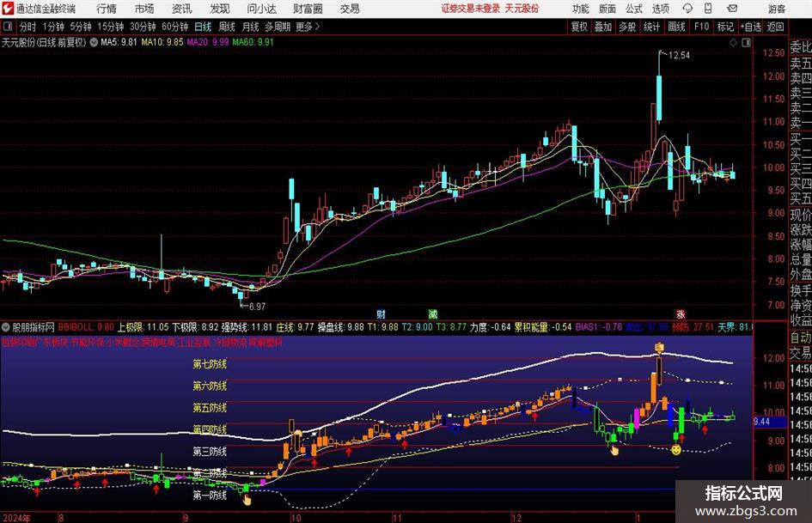Open the chart settings dropdown beside 天元股份

click(94, 42)
